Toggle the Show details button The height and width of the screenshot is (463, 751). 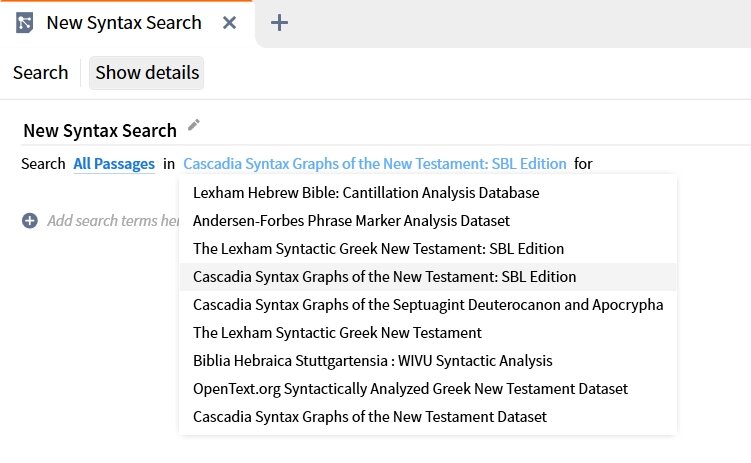[x=147, y=73]
